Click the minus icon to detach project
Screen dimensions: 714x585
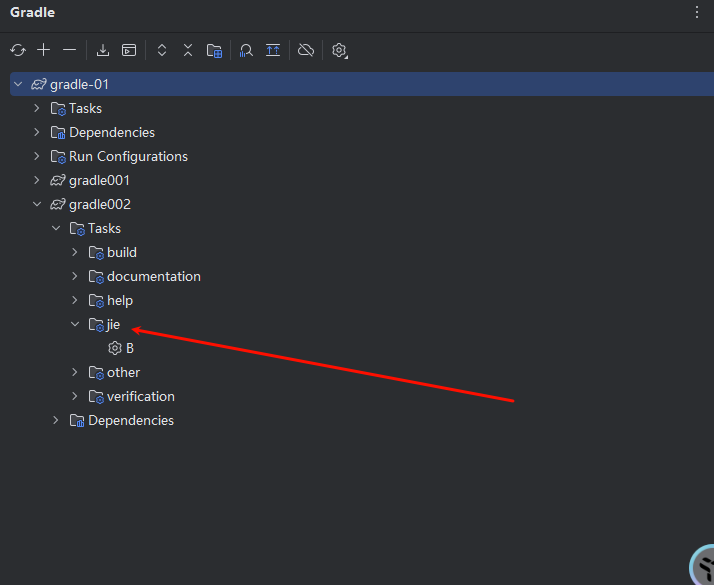[69, 50]
